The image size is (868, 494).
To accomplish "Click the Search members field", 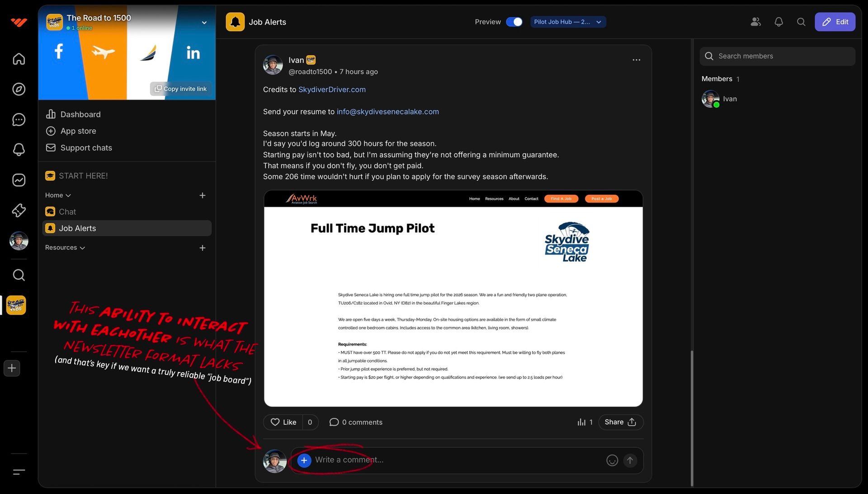I will (x=778, y=56).
